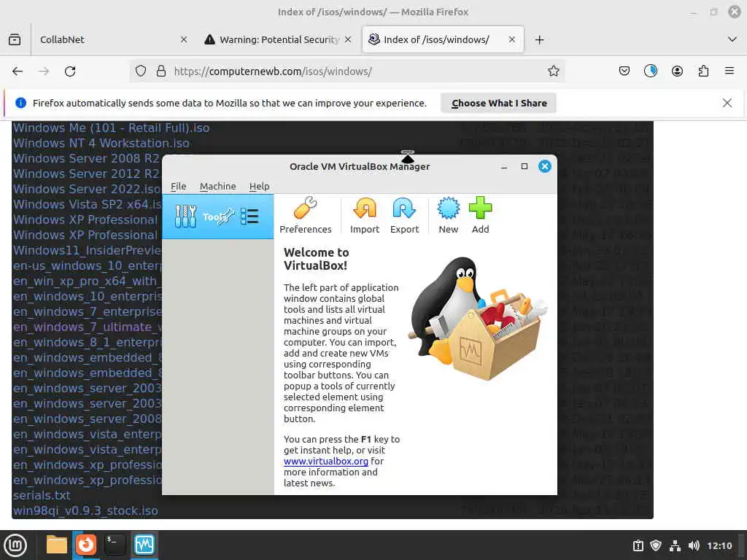This screenshot has height=560, width=747.
Task: Bookmark this page with star icon
Action: (553, 71)
